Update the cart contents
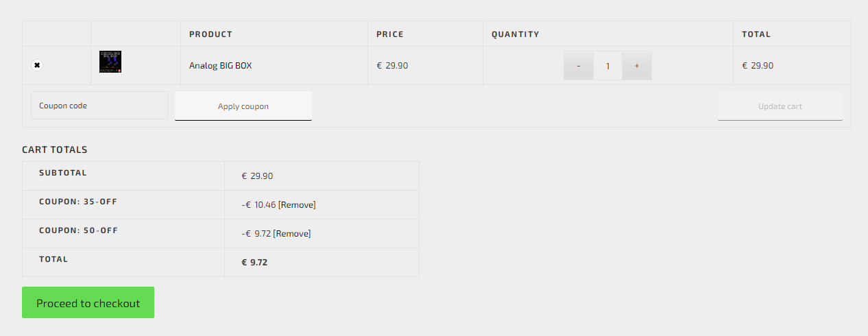Viewport: 868px width, 336px height. pos(780,106)
